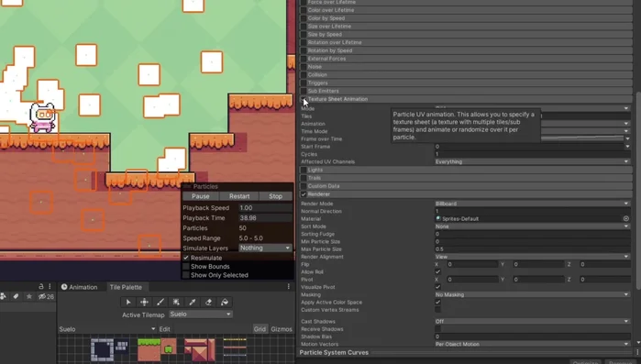641x364 pixels.
Task: Enable the Noise module checkbox
Action: (x=304, y=67)
